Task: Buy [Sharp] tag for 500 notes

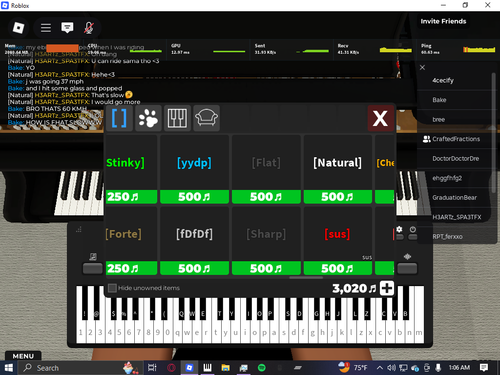Action: [266, 268]
